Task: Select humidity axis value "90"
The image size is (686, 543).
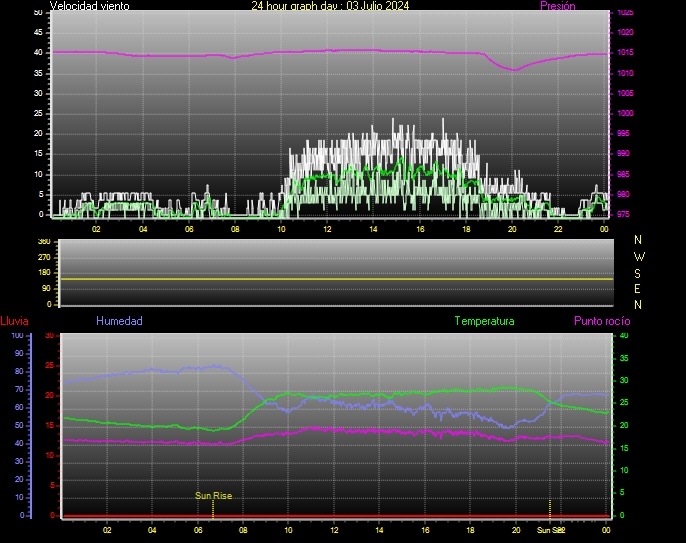Action: pos(19,353)
